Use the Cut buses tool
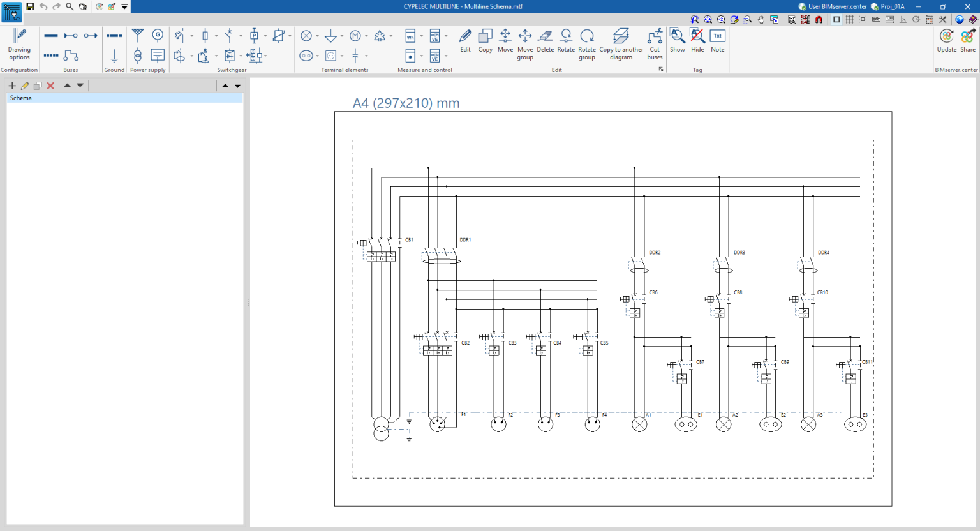 tap(654, 42)
